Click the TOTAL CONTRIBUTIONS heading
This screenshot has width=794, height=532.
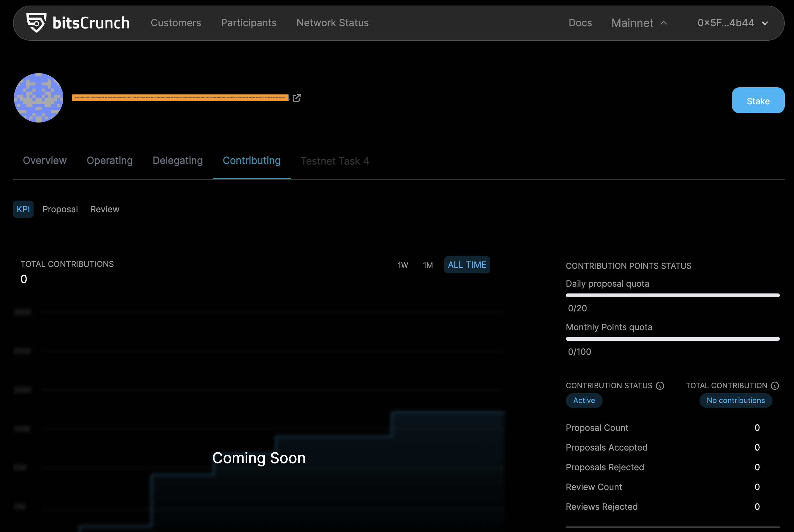pos(67,264)
